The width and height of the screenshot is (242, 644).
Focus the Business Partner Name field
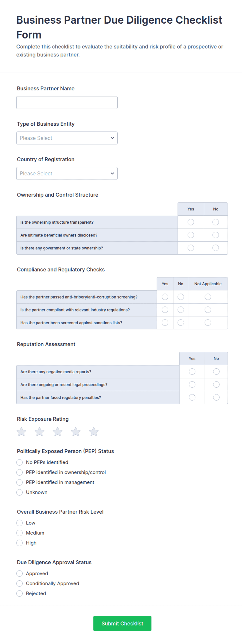[x=67, y=103]
